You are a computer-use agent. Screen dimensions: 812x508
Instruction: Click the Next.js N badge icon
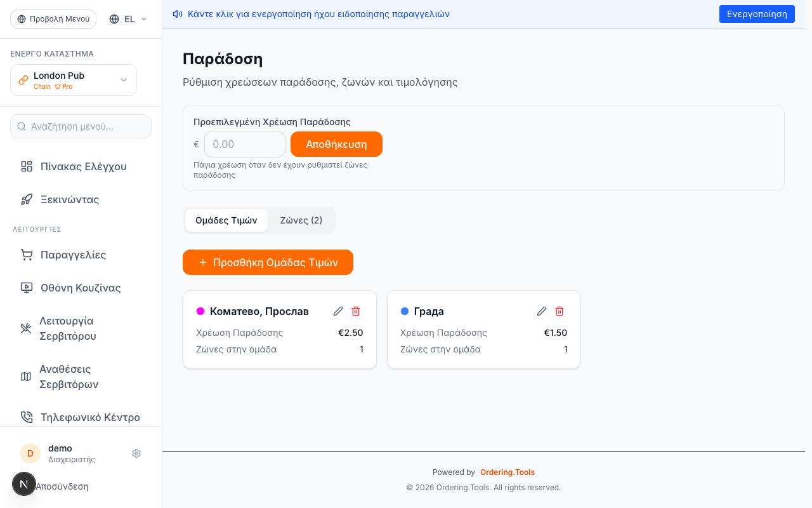tap(24, 484)
